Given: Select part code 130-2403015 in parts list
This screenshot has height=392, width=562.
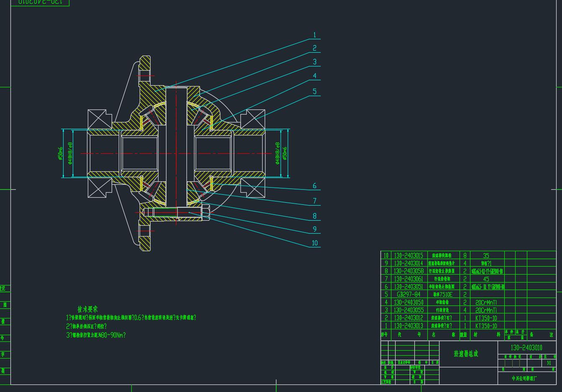Looking at the screenshot, I should [408, 255].
